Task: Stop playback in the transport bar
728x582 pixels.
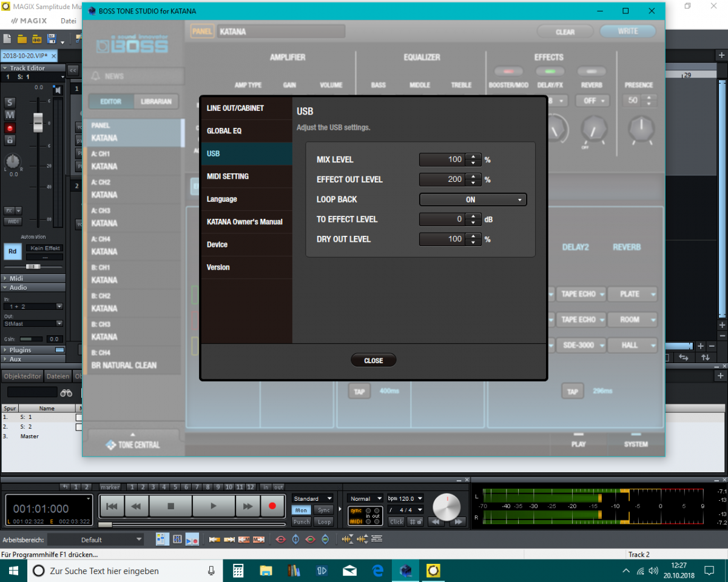Action: pyautogui.click(x=170, y=506)
